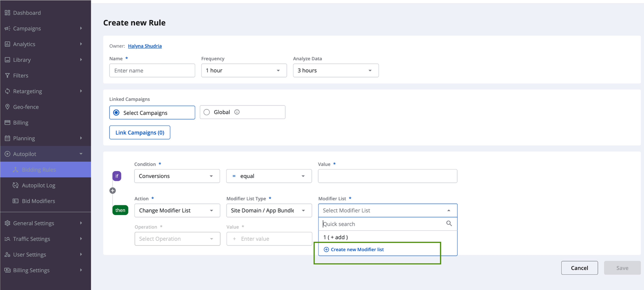644x290 pixels.
Task: Focus the 'Enter value' field
Action: [x=269, y=239]
